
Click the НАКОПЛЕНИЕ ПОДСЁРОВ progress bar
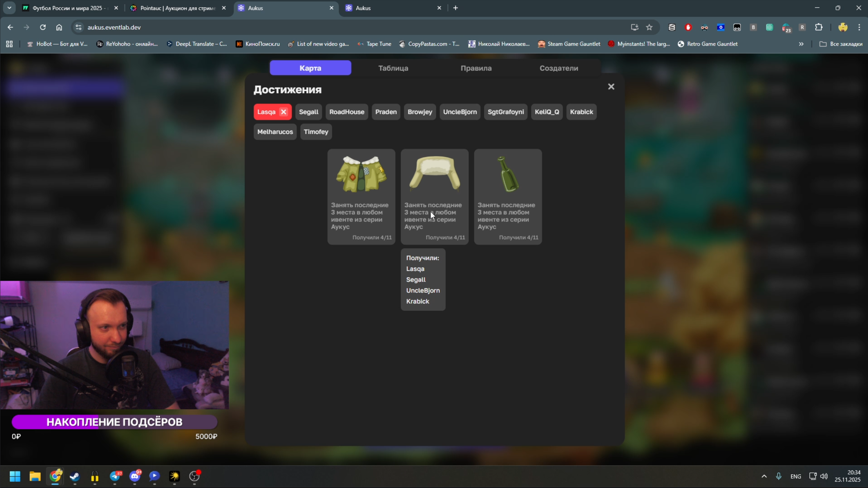(114, 422)
